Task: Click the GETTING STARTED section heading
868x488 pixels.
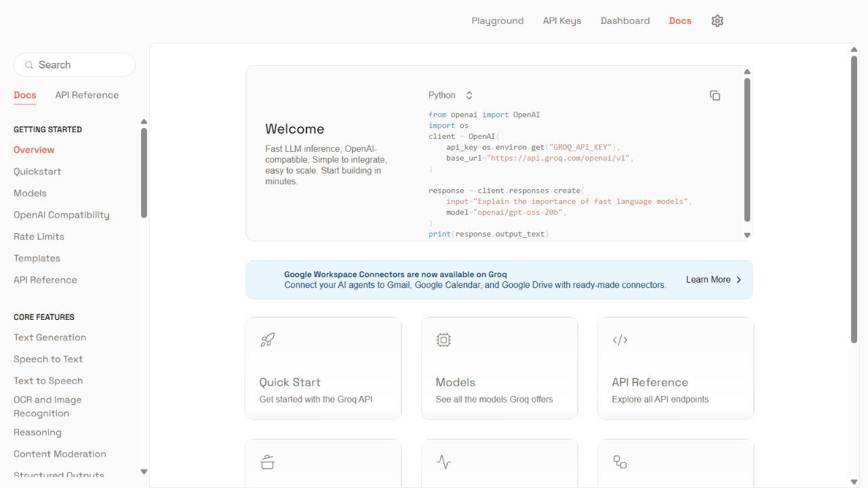Action: tap(47, 129)
